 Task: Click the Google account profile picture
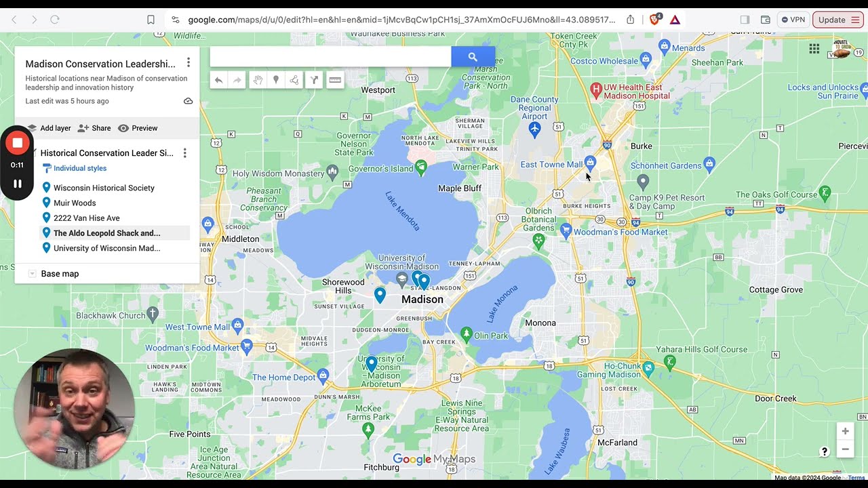pos(842,49)
